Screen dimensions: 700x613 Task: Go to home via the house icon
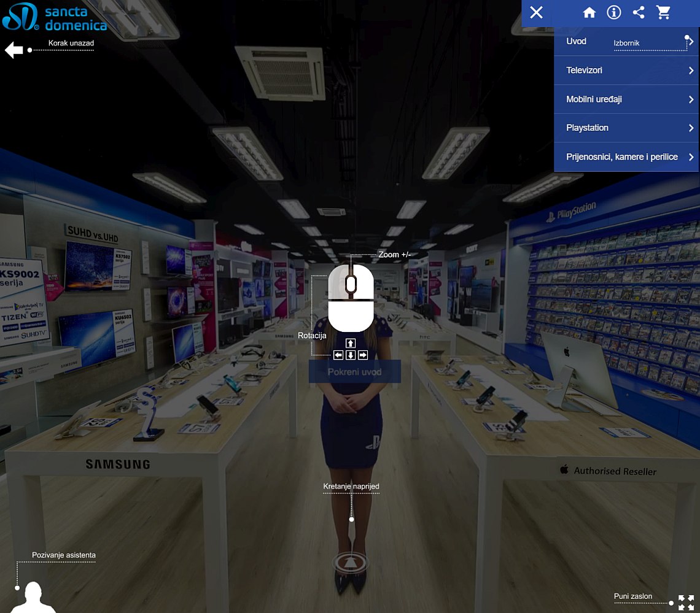[589, 12]
